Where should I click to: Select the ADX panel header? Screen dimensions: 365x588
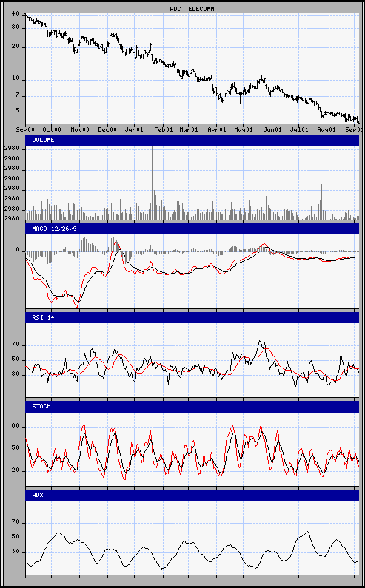coord(192,495)
